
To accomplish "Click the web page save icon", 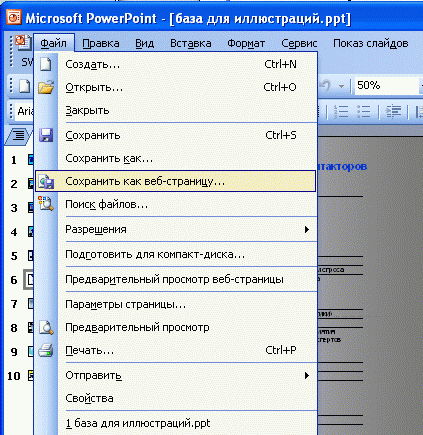I will [46, 182].
